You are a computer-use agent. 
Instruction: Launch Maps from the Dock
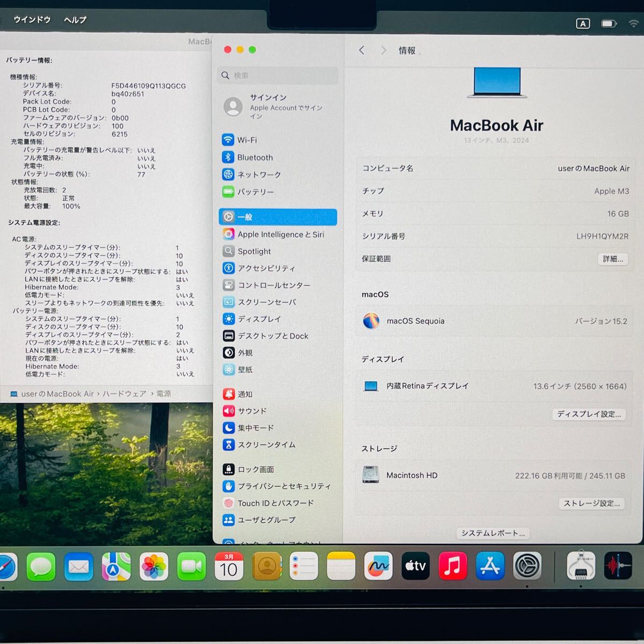[x=116, y=566]
